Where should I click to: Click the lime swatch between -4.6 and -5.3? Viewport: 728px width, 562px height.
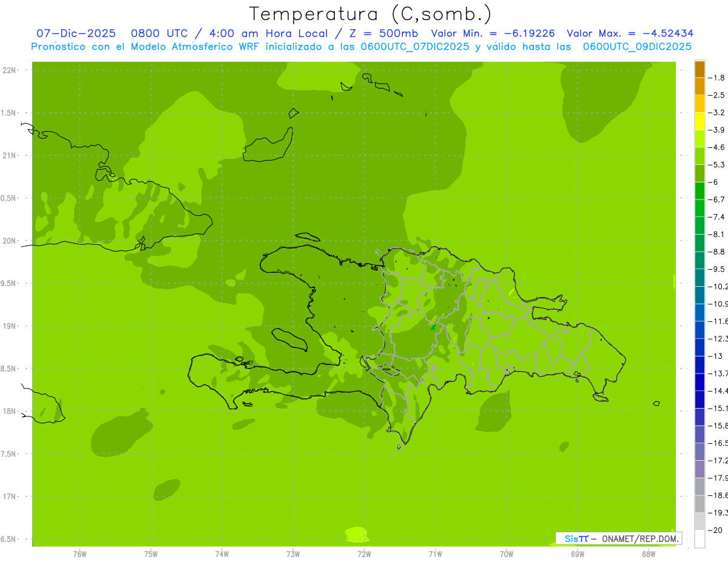[699, 156]
